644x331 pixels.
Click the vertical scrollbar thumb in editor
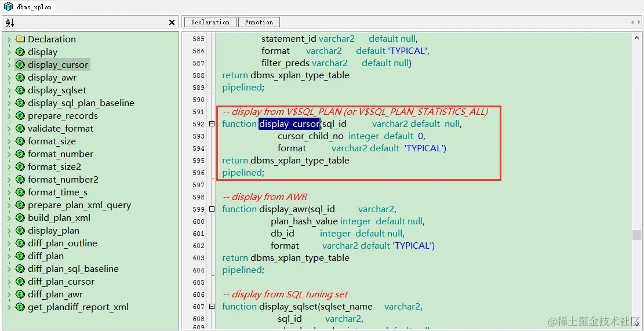coord(636,235)
